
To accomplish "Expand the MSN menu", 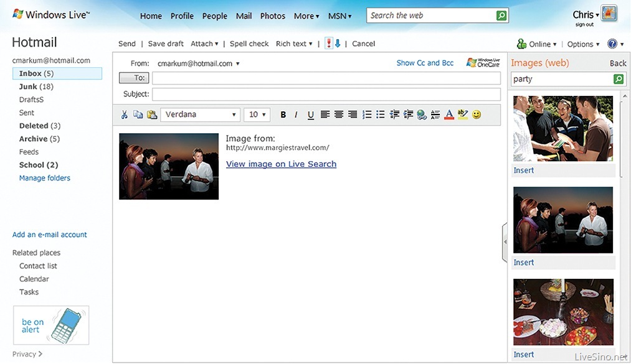I will point(339,16).
